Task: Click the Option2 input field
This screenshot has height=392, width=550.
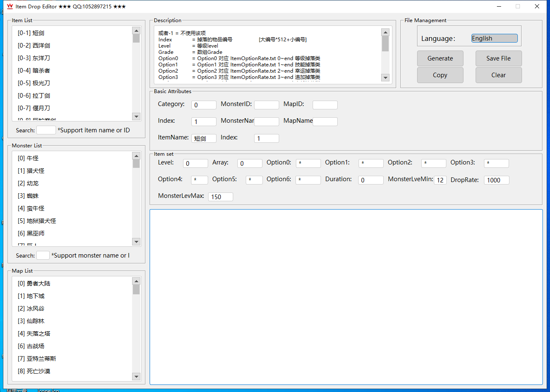Action: pyautogui.click(x=434, y=164)
